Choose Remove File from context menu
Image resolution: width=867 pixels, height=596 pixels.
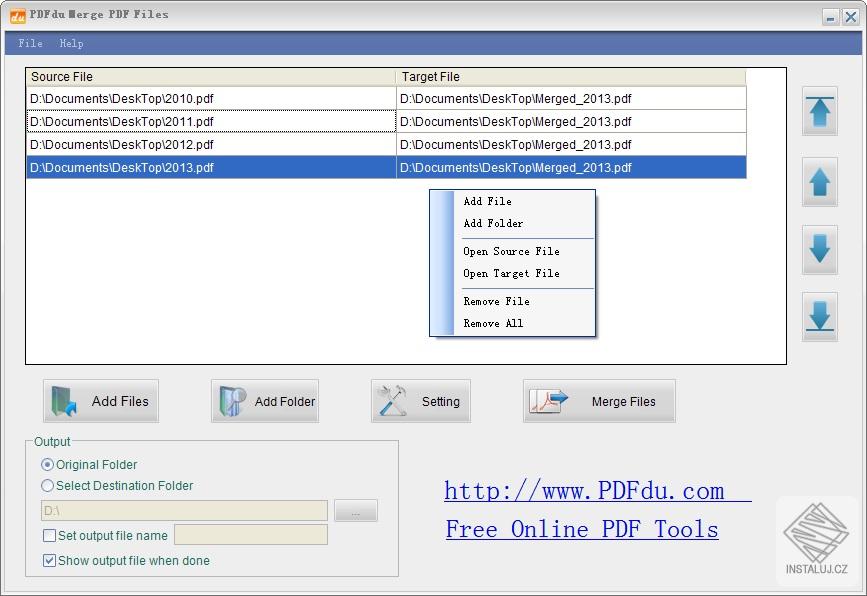tap(497, 301)
